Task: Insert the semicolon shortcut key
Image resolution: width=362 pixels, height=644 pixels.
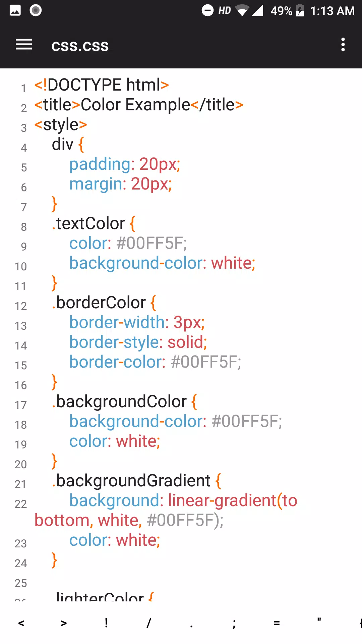Action: 234,623
